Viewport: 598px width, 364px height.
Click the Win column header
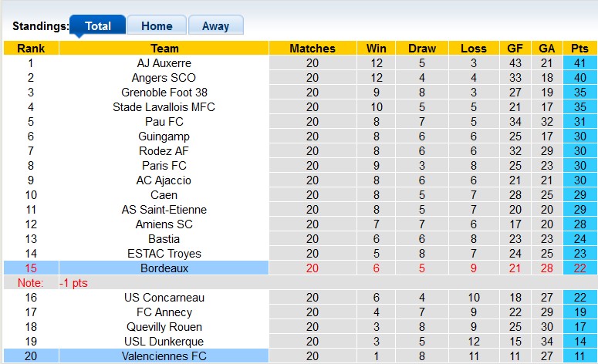[x=377, y=49]
